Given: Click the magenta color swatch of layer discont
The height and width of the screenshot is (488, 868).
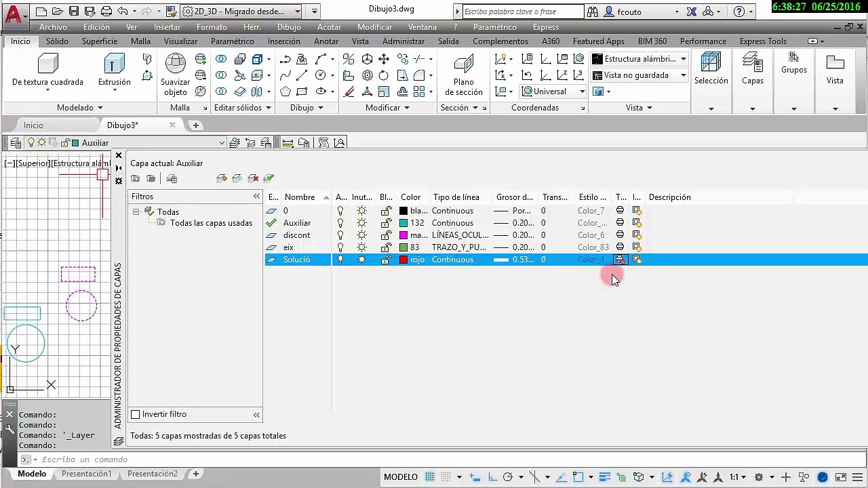Looking at the screenshot, I should [403, 235].
